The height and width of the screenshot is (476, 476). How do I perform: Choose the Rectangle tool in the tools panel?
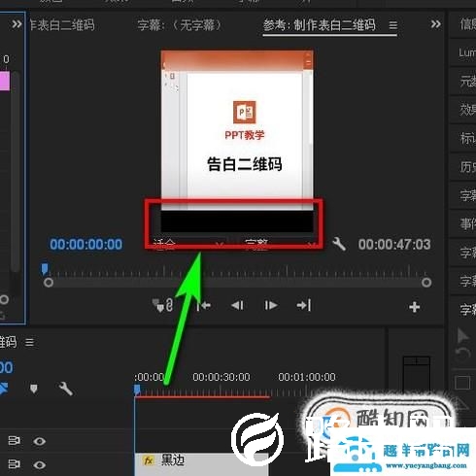462,383
